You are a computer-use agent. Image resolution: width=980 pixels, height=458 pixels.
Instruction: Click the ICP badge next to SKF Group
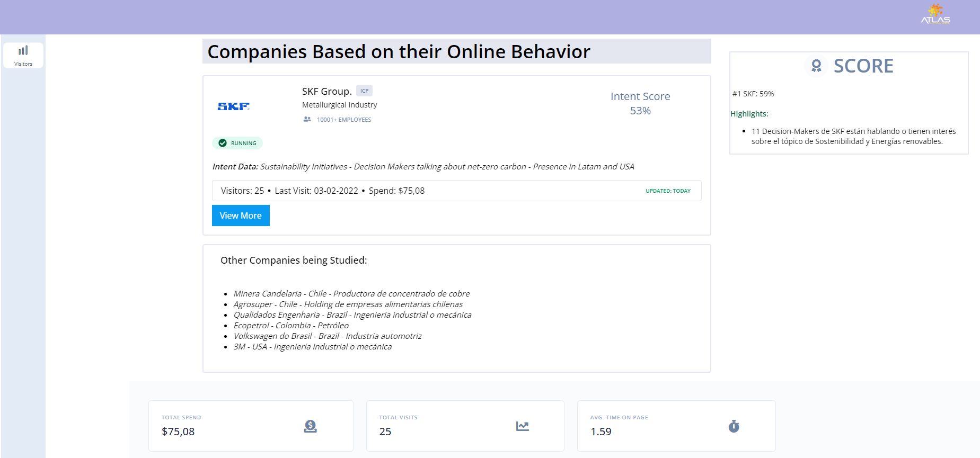pyautogui.click(x=364, y=91)
